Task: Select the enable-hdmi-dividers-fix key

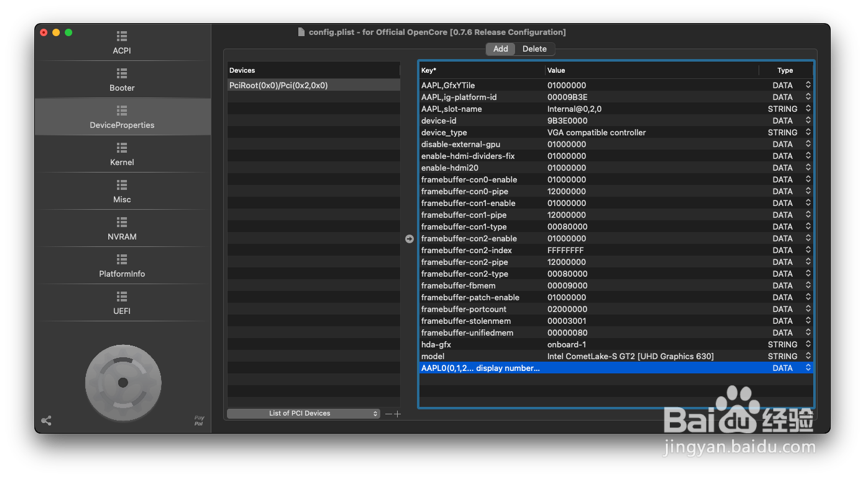Action: click(x=468, y=156)
